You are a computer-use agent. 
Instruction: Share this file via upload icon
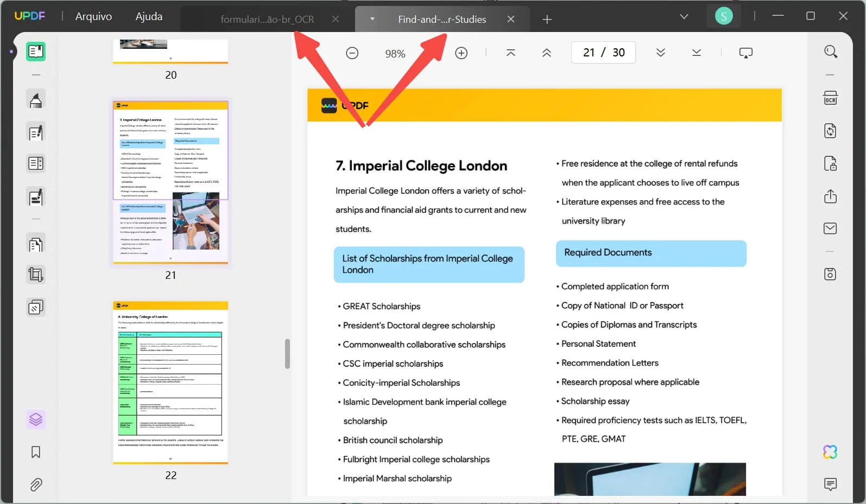830,196
